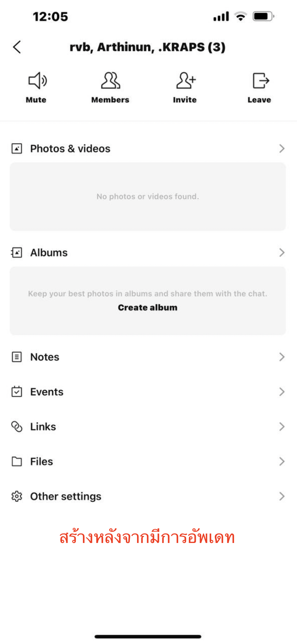Mute this chat with speaker icon

(37, 81)
